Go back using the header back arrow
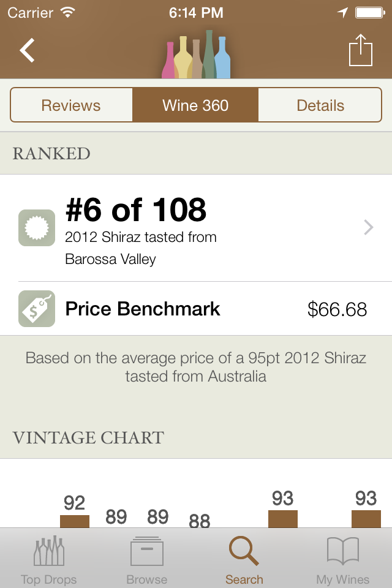Image resolution: width=392 pixels, height=588 pixels. click(x=27, y=50)
